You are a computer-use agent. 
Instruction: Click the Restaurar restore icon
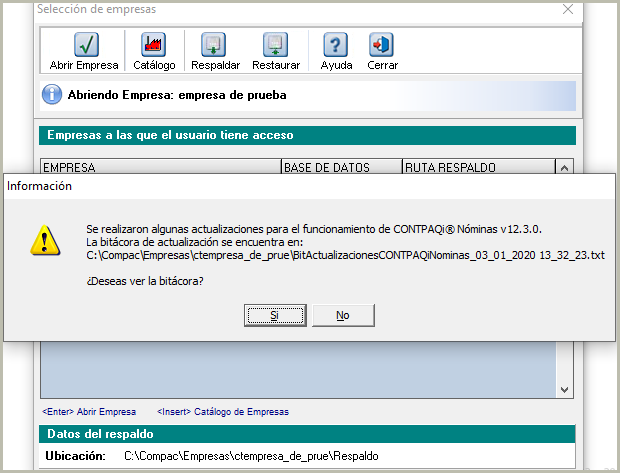pyautogui.click(x=275, y=44)
